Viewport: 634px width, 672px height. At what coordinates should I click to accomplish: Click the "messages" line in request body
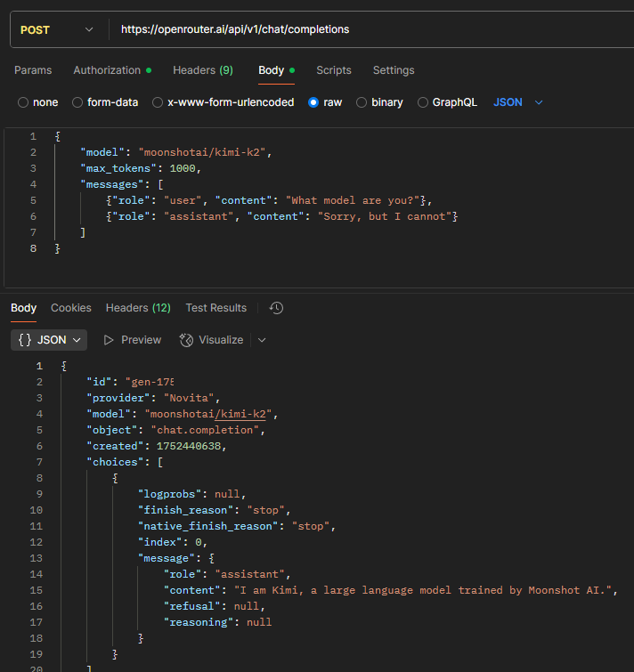pos(122,185)
